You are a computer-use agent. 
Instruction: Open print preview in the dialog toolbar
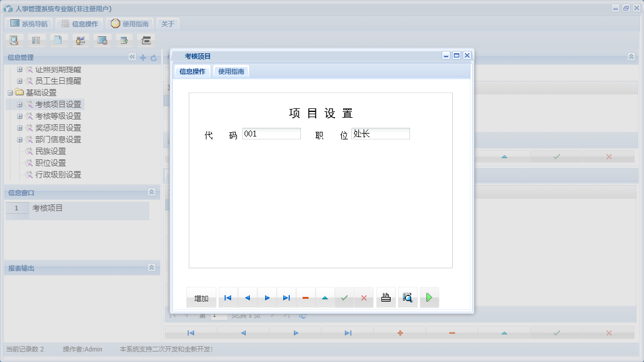407,297
